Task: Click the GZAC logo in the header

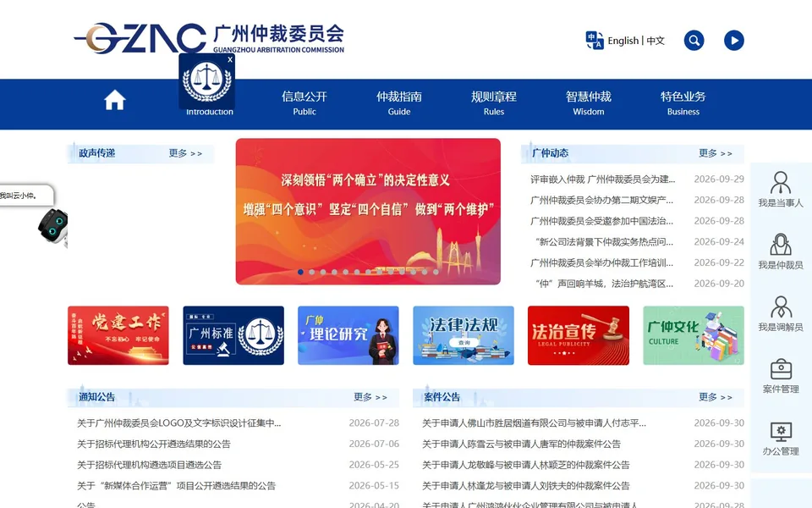Action: click(x=209, y=38)
